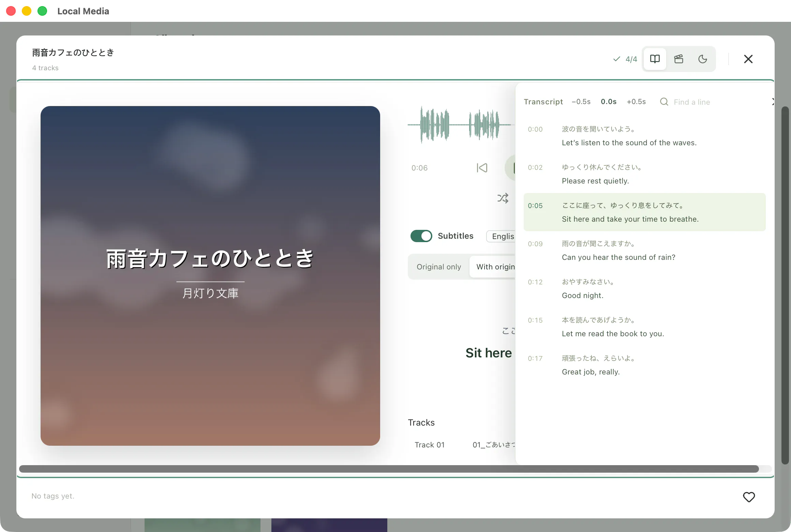Click the audio waveform to seek

pyautogui.click(x=461, y=124)
